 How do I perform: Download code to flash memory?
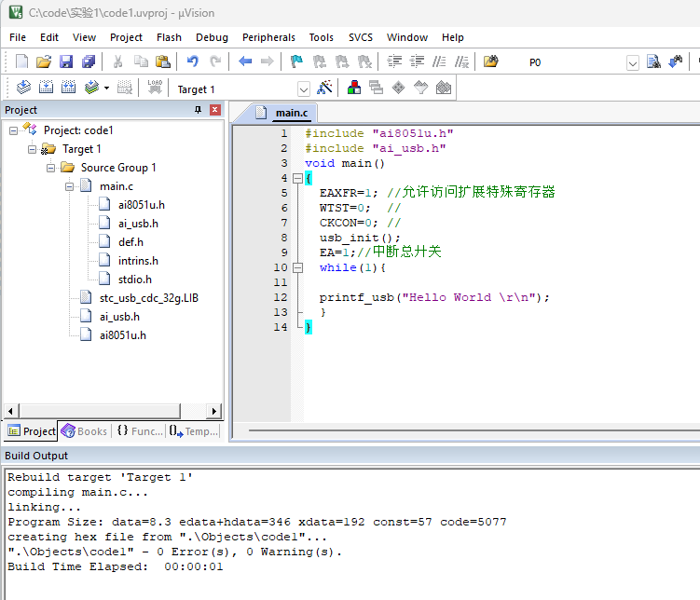click(155, 88)
